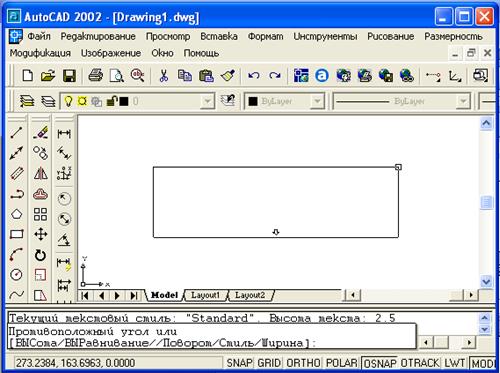Select the Spline tool
The height and width of the screenshot is (373, 500).
pos(16,295)
